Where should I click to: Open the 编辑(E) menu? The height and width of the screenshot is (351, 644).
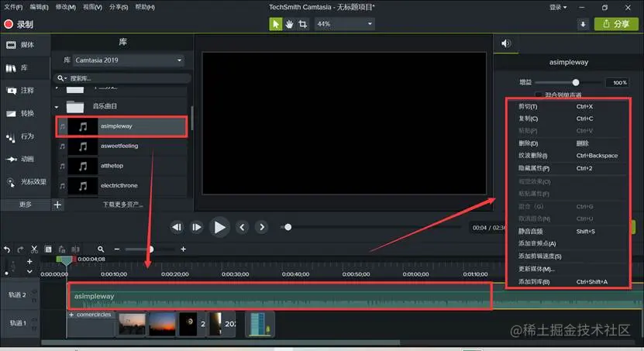(x=39, y=7)
